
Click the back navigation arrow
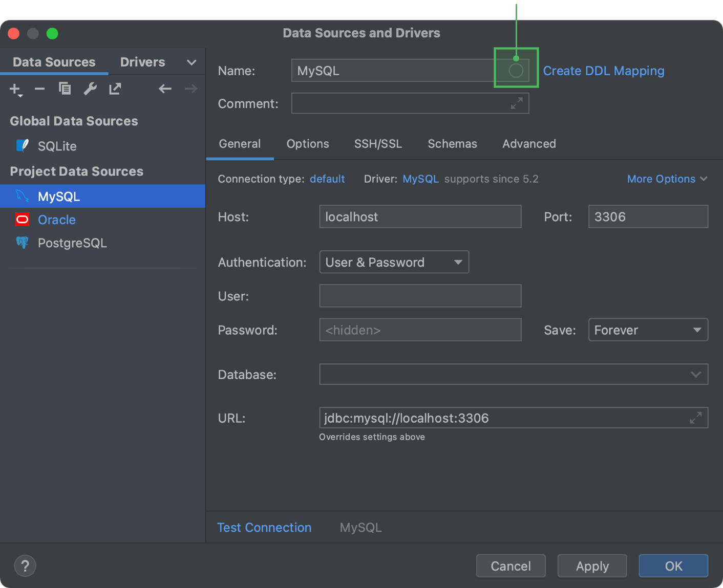(165, 89)
